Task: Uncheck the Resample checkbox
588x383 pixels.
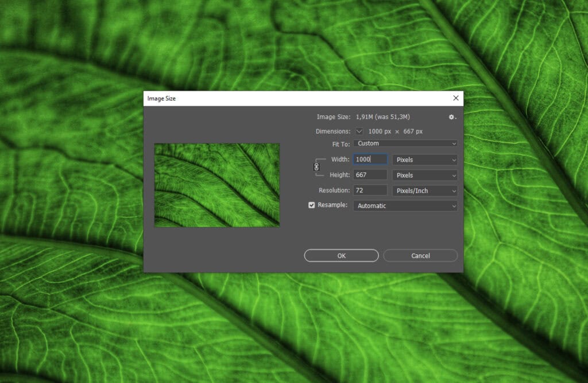Action: (312, 204)
